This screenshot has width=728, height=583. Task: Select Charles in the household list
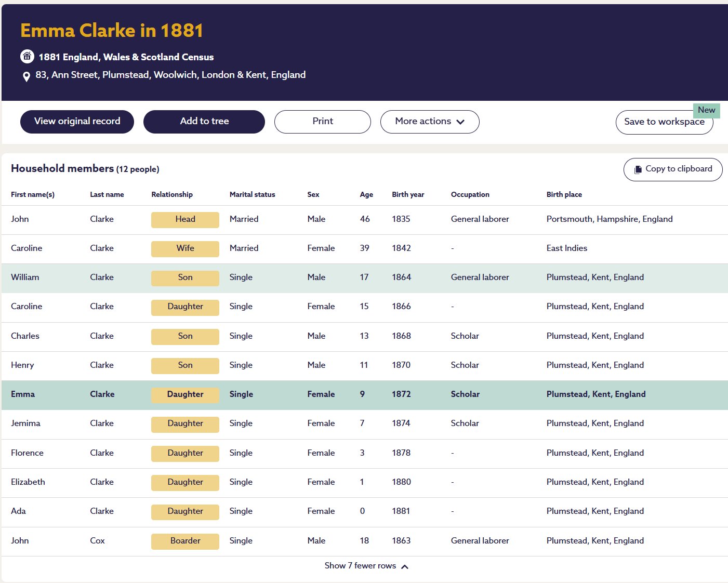[25, 336]
